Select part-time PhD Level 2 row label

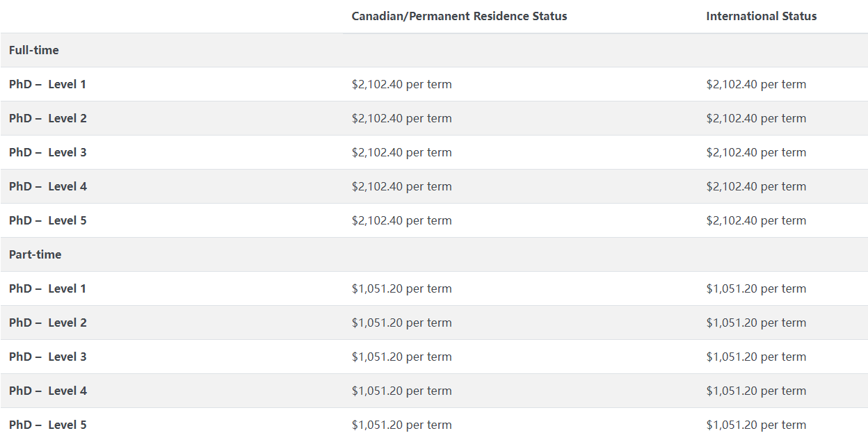click(x=48, y=323)
